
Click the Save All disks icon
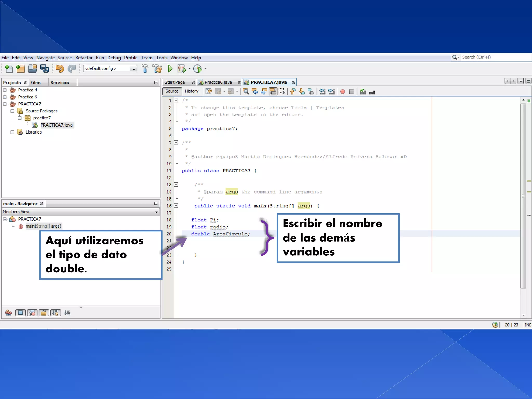[44, 69]
